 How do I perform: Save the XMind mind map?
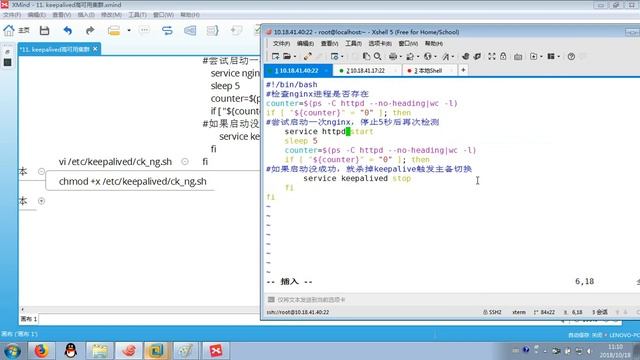click(44, 30)
